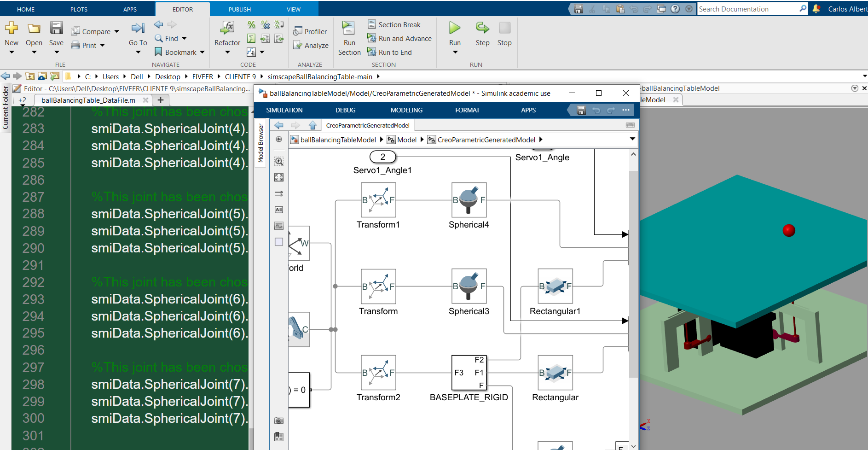
Task: Add new editor tab with plus button
Action: (x=161, y=100)
